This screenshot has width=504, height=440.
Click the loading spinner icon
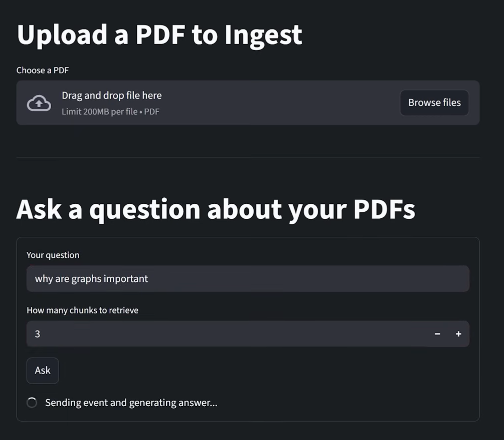pyautogui.click(x=32, y=403)
